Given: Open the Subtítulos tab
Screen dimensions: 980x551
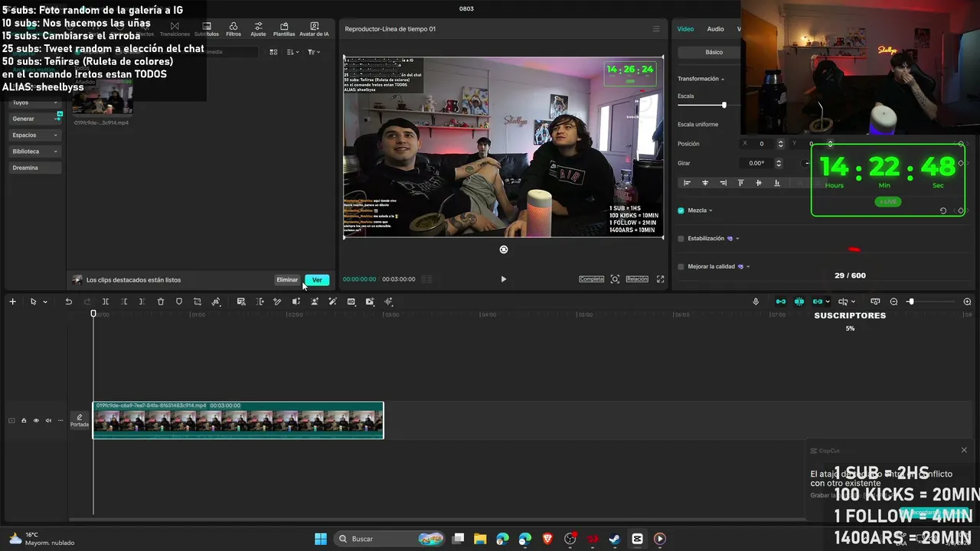Looking at the screenshot, I should 207,29.
